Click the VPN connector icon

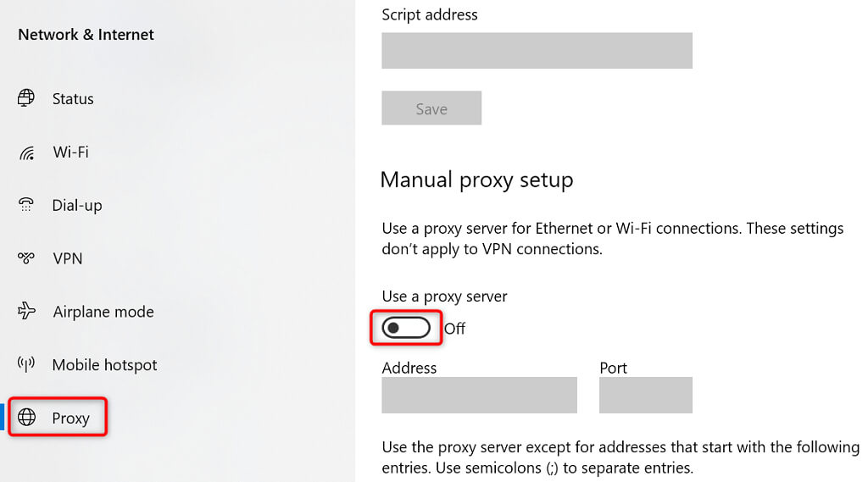click(26, 258)
